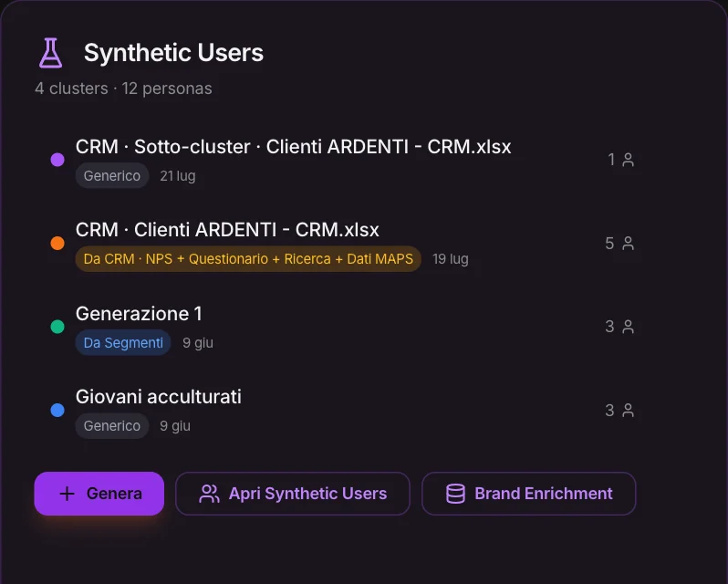728x584 pixels.
Task: Open the 'CRM · Clienti ARDENTI - CRM.xlsx' cluster
Action: pyautogui.click(x=227, y=230)
